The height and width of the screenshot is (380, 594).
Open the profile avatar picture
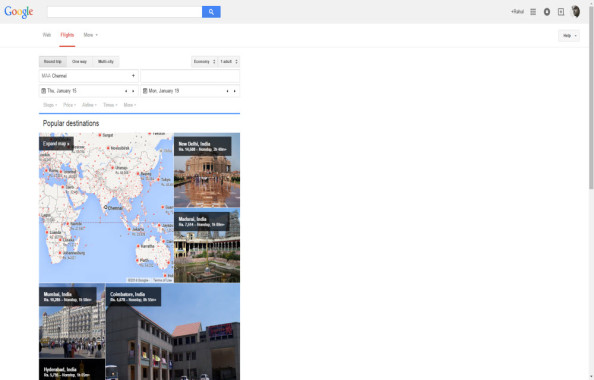click(x=576, y=11)
